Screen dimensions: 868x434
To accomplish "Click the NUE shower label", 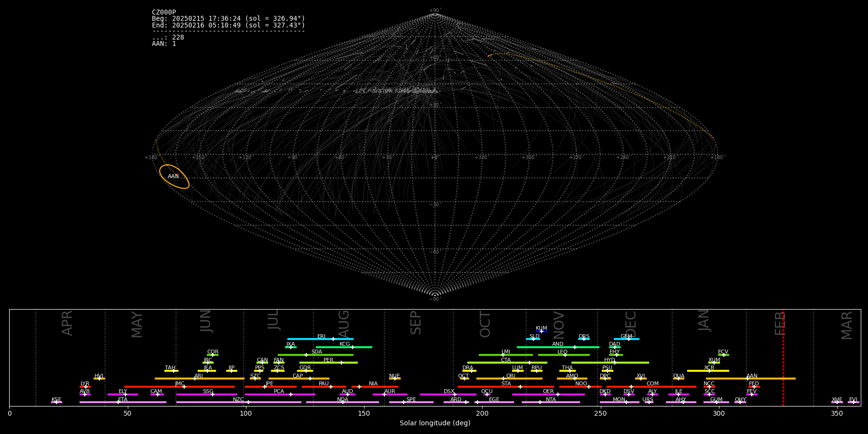I will 394,376.
